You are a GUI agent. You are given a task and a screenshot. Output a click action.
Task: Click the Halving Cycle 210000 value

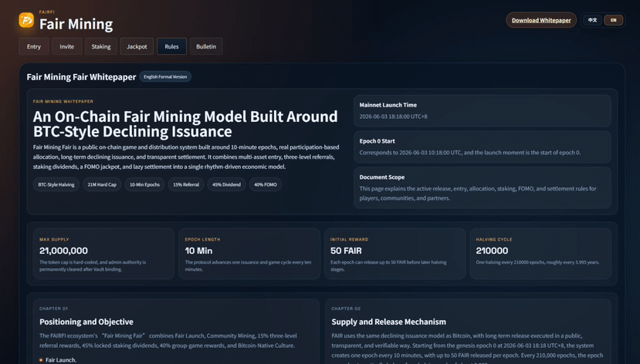[492, 251]
